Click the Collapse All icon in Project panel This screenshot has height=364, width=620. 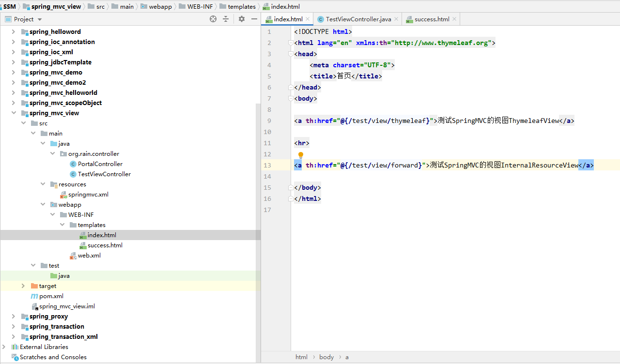226,19
